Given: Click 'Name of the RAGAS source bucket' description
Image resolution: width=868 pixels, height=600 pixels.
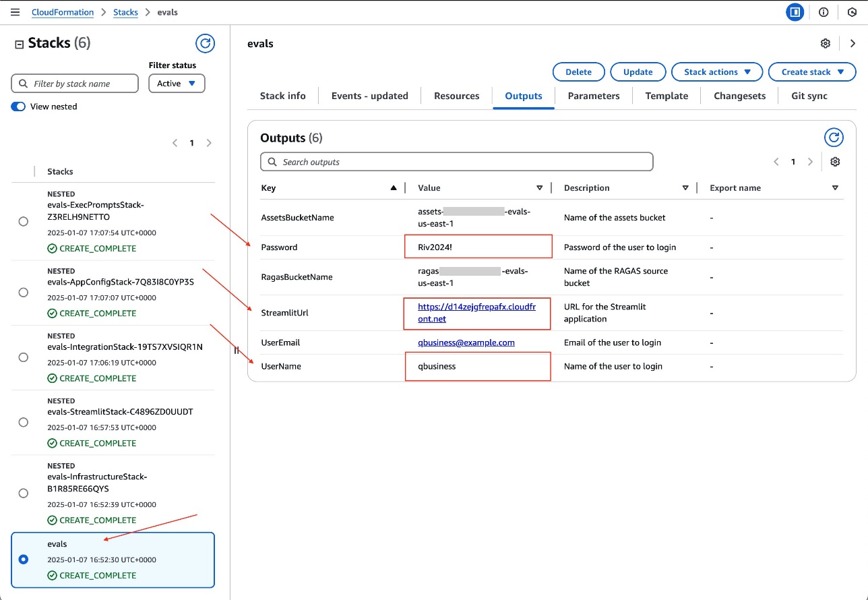Looking at the screenshot, I should 616,277.
